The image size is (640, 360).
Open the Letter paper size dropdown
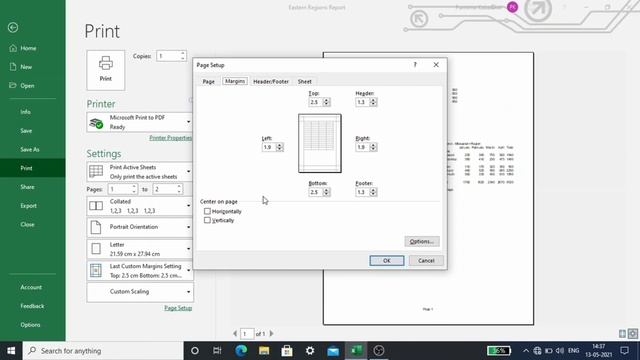(140, 249)
